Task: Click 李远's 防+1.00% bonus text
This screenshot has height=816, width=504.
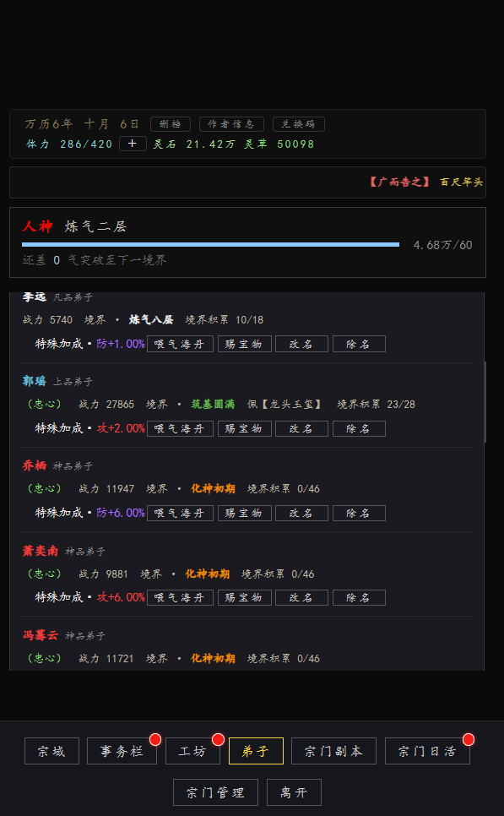Action: click(x=121, y=344)
